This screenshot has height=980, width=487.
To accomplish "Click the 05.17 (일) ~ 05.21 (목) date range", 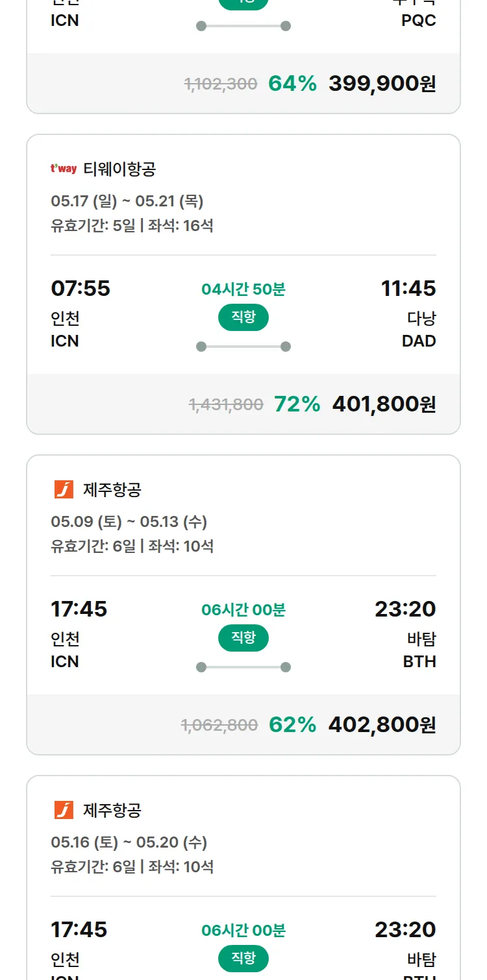I will click(127, 201).
